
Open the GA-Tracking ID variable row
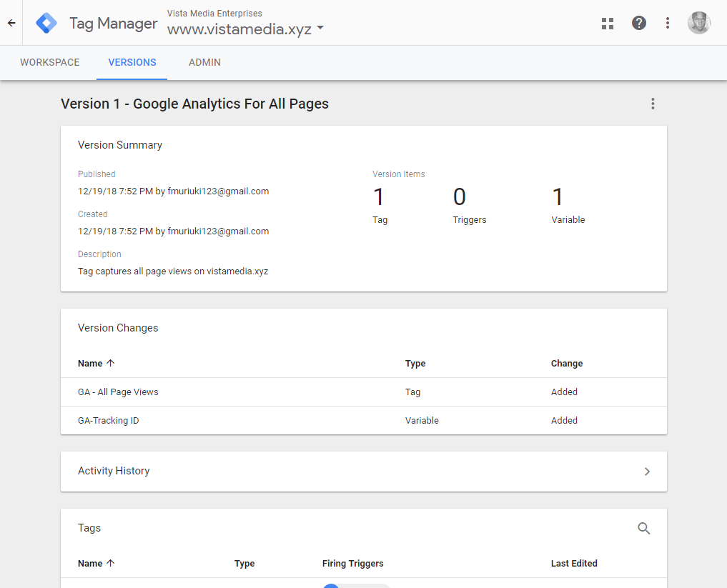click(x=109, y=421)
